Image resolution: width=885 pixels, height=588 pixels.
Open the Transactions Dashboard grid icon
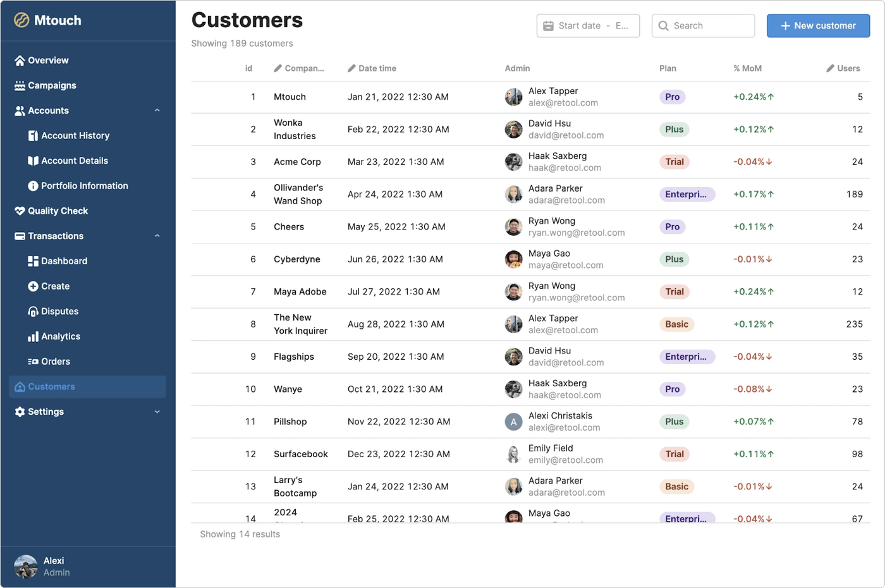click(x=33, y=261)
